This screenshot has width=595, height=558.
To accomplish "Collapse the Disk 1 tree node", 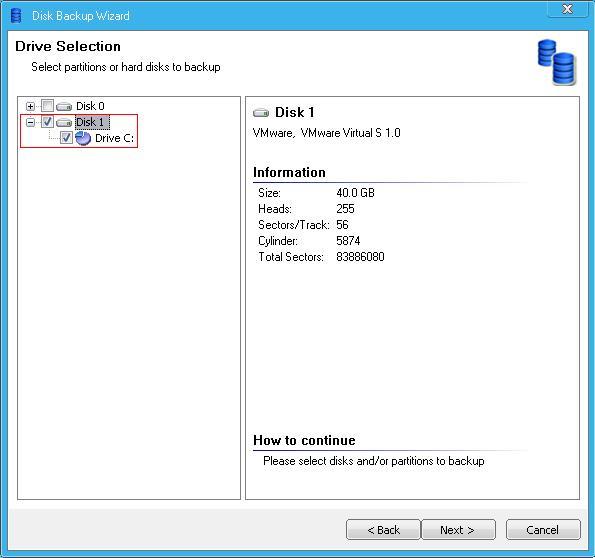I will tap(31, 122).
